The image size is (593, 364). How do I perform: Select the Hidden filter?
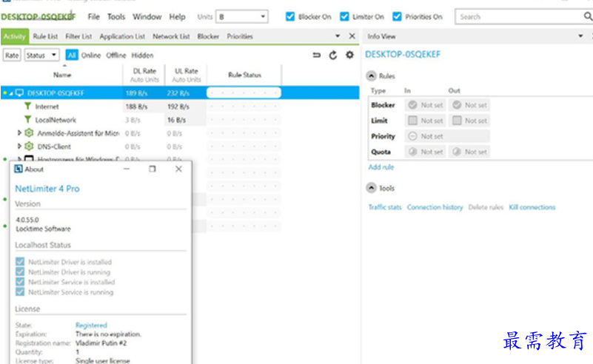143,55
